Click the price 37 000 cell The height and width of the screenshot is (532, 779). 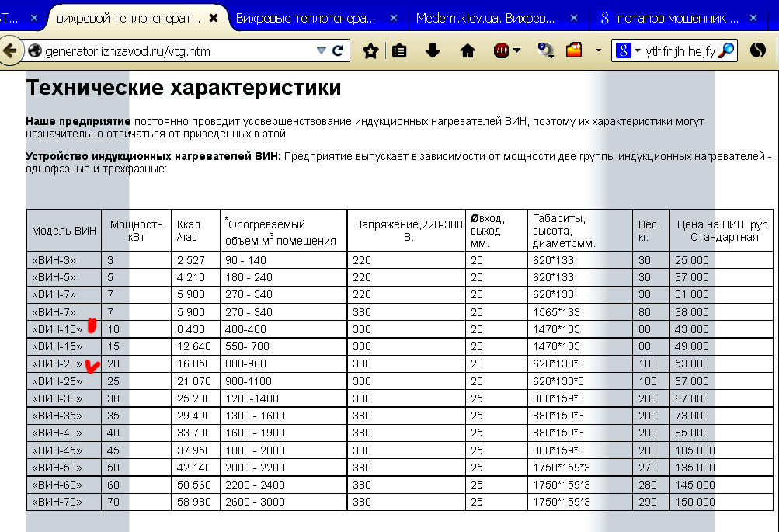click(x=721, y=278)
